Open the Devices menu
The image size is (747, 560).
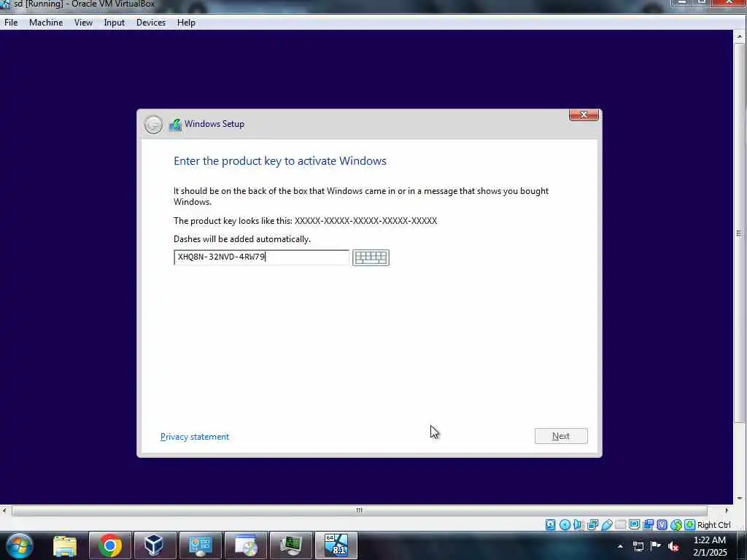151,23
